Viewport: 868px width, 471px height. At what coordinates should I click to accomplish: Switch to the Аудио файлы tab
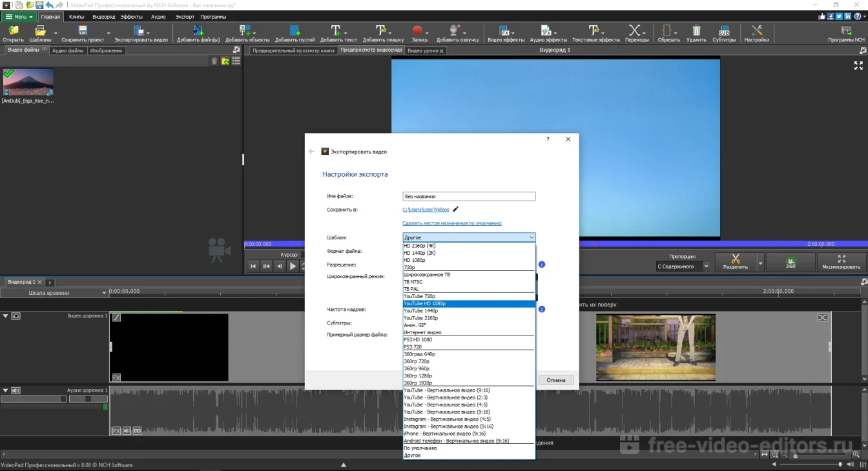[x=68, y=50]
